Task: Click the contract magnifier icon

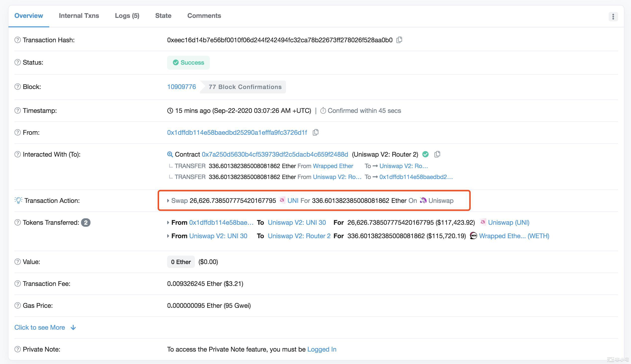Action: (x=170, y=154)
